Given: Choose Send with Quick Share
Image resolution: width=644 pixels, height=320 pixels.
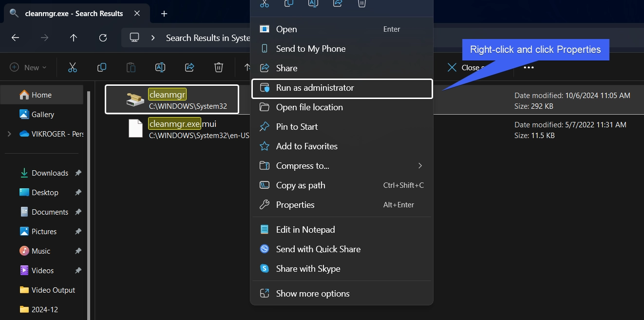Looking at the screenshot, I should click(341, 249).
